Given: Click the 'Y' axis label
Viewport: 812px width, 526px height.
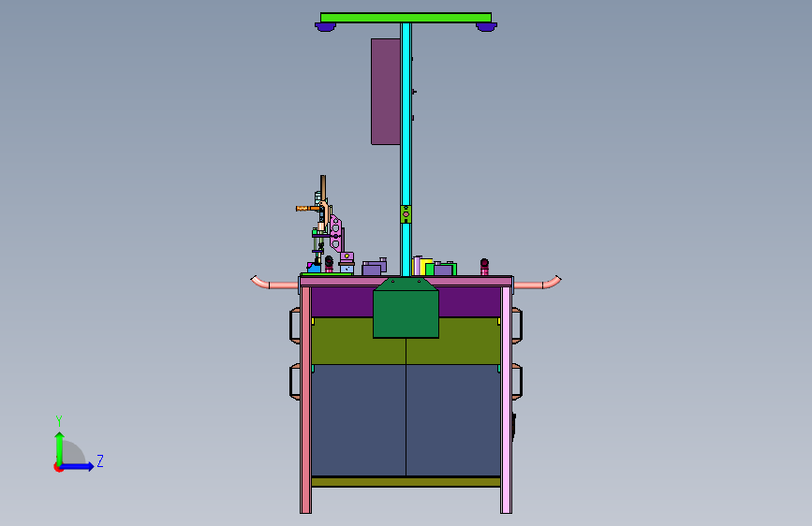Looking at the screenshot, I should [59, 421].
